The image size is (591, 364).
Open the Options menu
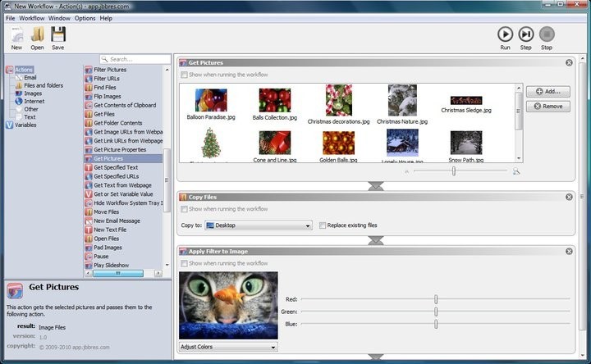85,18
